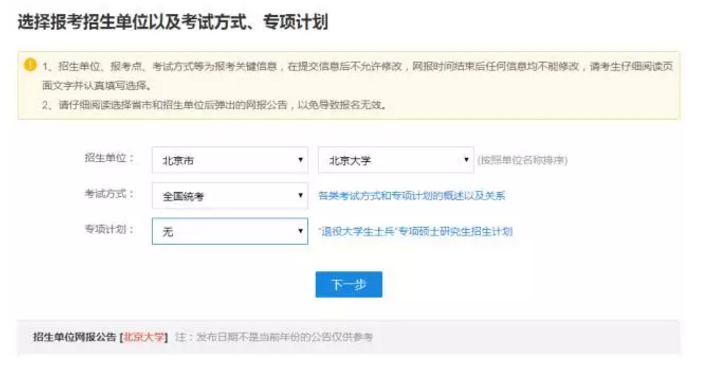The image size is (712, 365).
Task: Click the (按照单位名称排序) hint text
Action: [522, 160]
